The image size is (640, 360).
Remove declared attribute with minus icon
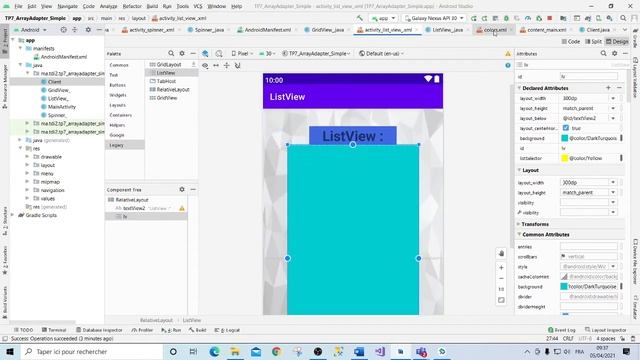(619, 88)
